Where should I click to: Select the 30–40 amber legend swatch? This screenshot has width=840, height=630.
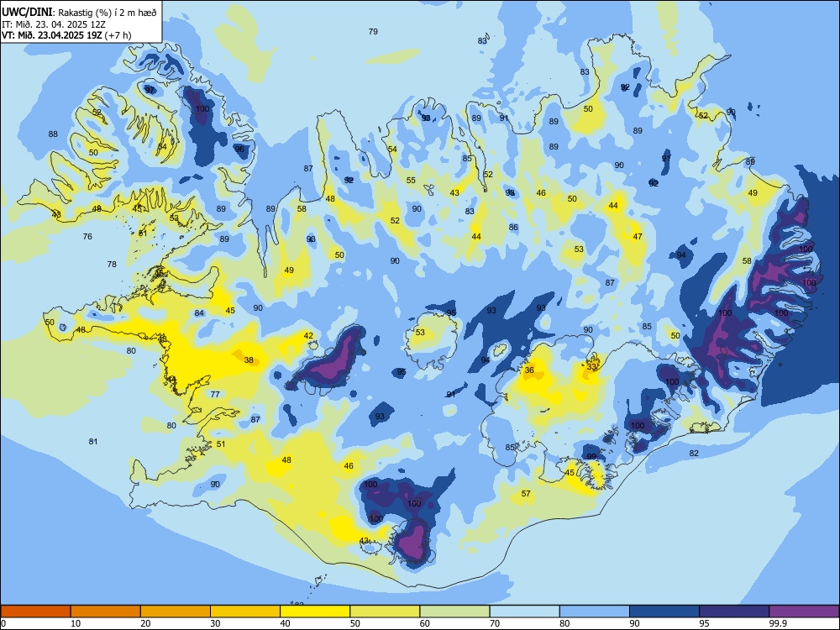(x=245, y=612)
